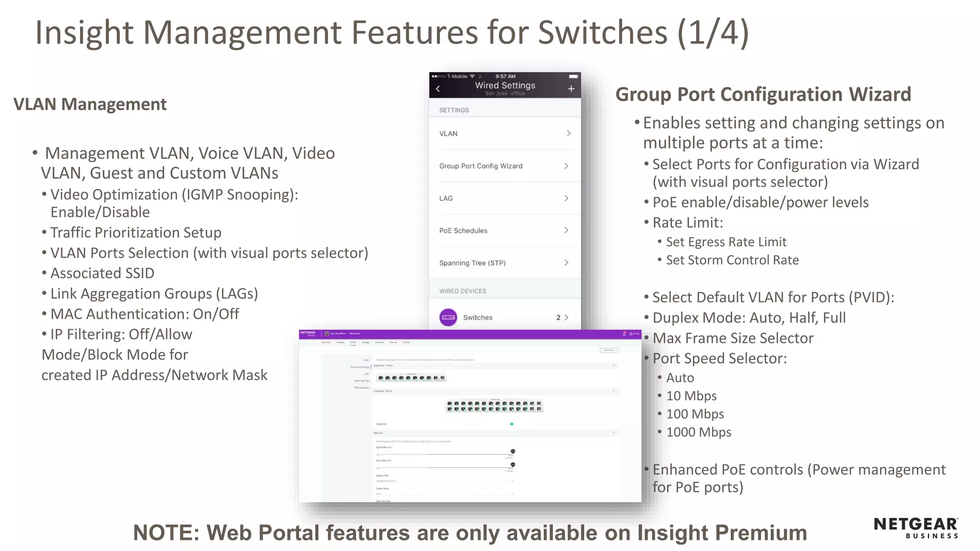Screen dimensions: 980x551
Task: Switch to the Wireless tab in the portal
Action: coord(340,342)
